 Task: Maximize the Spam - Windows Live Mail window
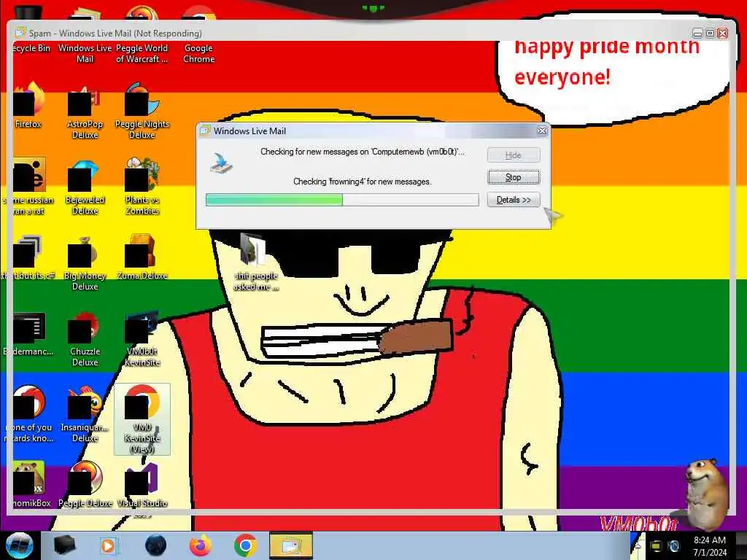point(710,34)
